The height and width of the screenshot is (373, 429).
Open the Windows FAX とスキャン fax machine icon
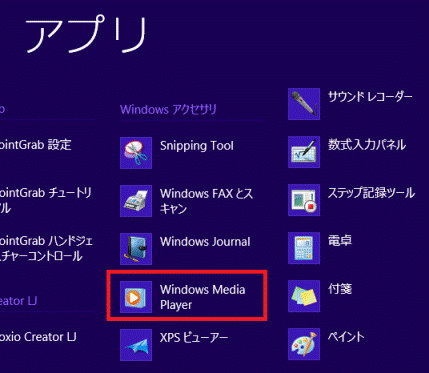136,201
